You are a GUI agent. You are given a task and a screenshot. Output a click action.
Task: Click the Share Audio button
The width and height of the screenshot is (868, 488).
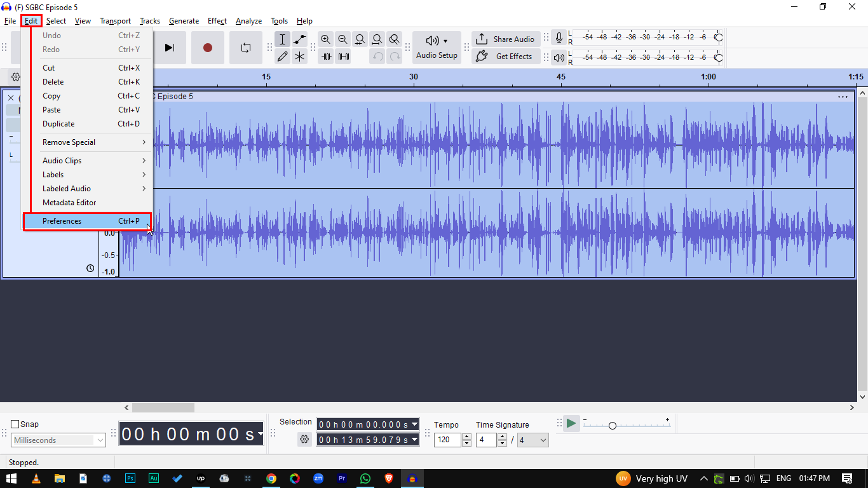[x=506, y=39]
